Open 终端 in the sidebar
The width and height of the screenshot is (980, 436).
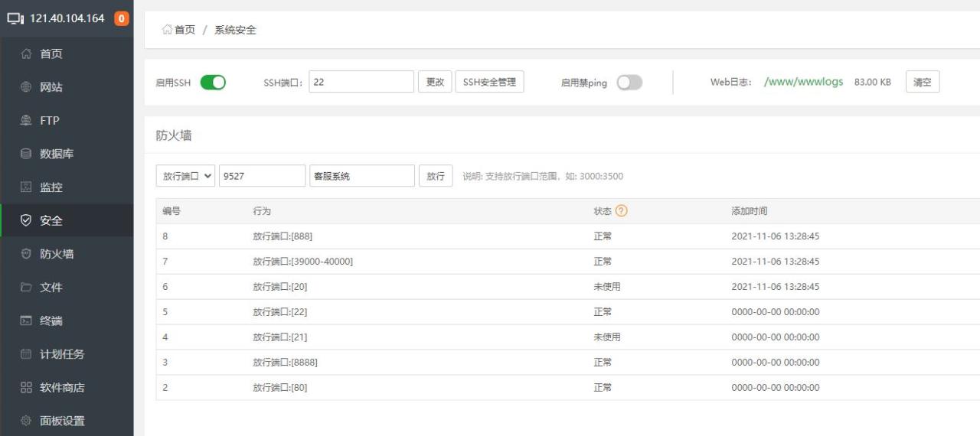pos(51,320)
